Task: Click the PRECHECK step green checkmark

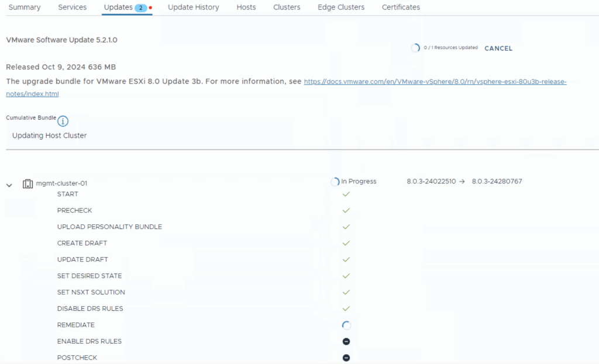Action: tap(346, 210)
